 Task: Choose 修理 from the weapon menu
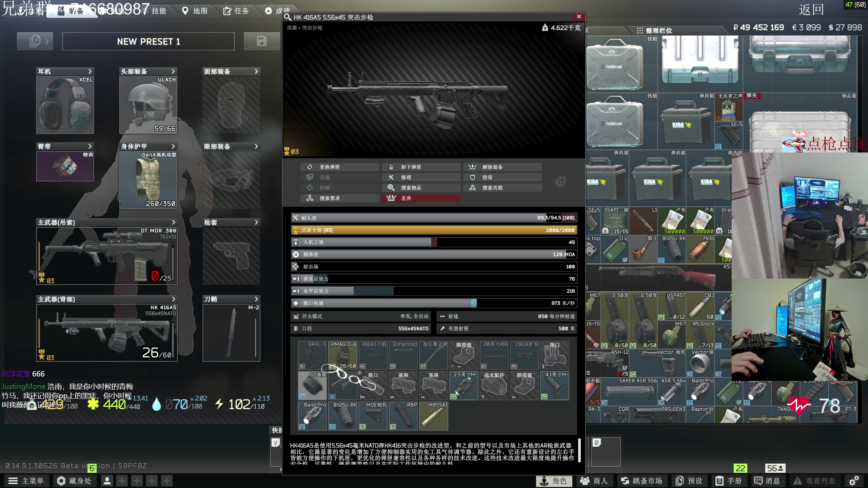click(x=421, y=177)
